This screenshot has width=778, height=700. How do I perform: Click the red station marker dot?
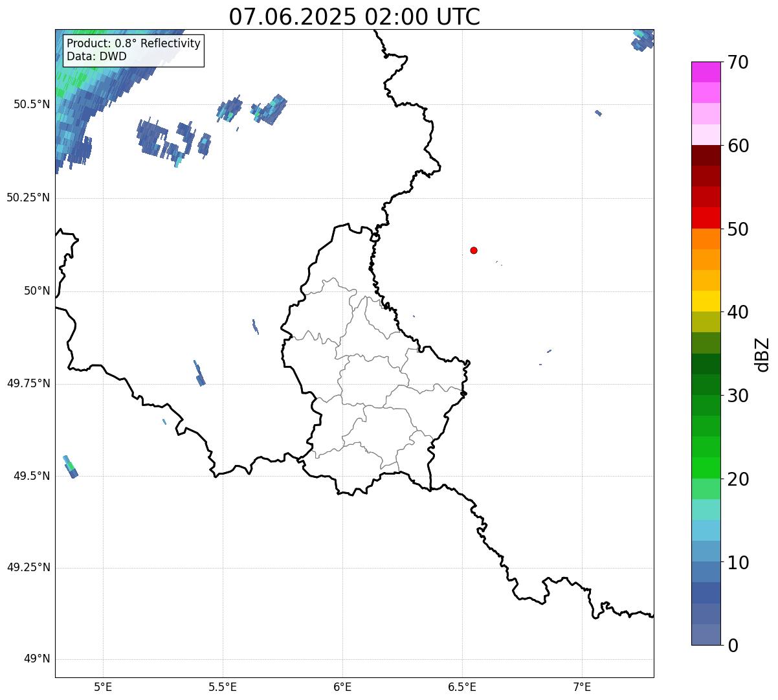tap(474, 250)
